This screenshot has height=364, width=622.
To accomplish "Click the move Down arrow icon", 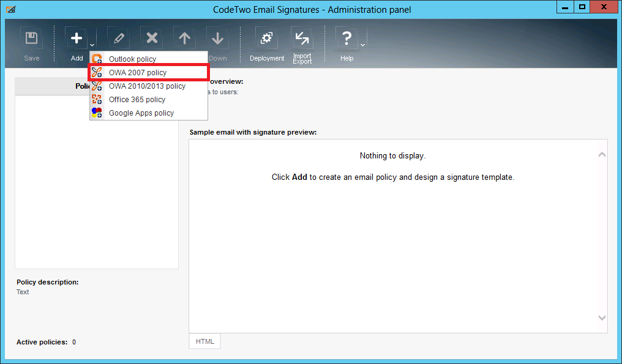I will pos(217,39).
